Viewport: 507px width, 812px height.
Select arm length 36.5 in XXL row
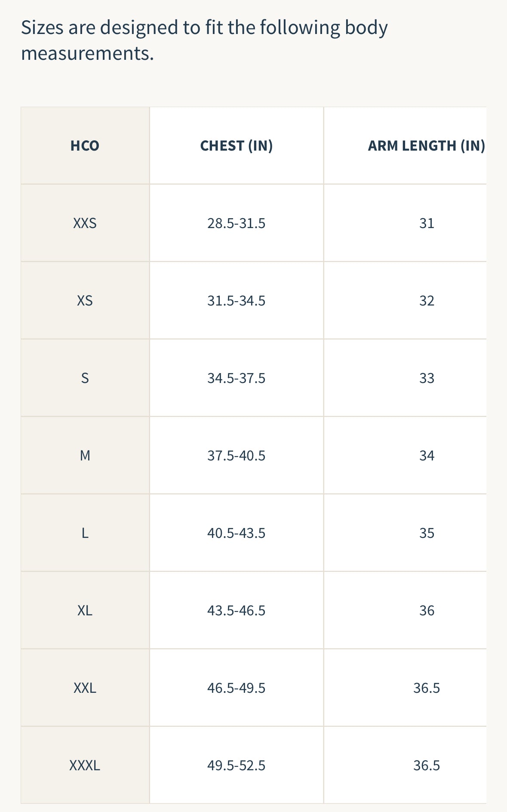pyautogui.click(x=427, y=688)
